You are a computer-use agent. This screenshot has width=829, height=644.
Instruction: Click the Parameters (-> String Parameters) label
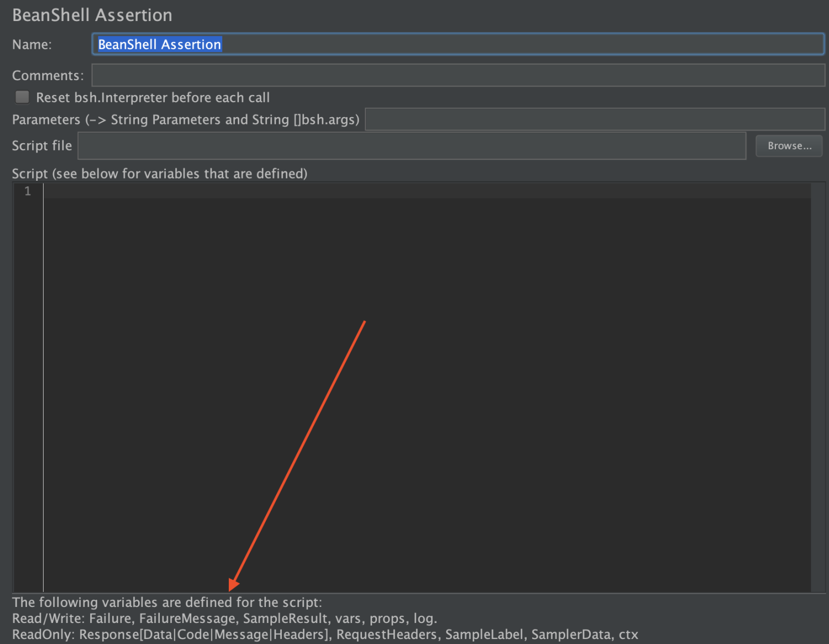coord(186,120)
